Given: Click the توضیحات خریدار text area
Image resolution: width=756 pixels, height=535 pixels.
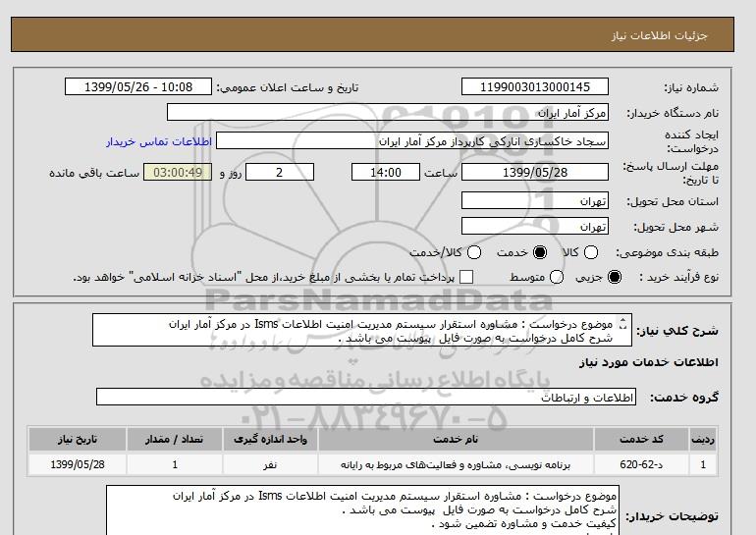Looking at the screenshot, I should coord(362,510).
